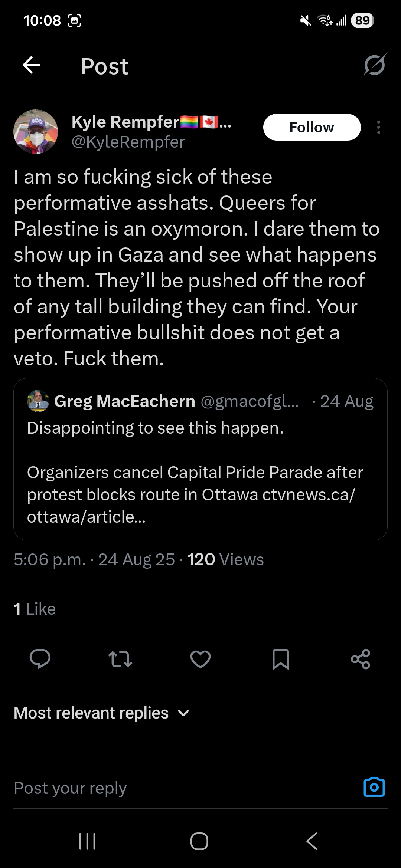The height and width of the screenshot is (868, 401).
Task: Open quoted Greg MacEachern post
Action: pyautogui.click(x=200, y=459)
